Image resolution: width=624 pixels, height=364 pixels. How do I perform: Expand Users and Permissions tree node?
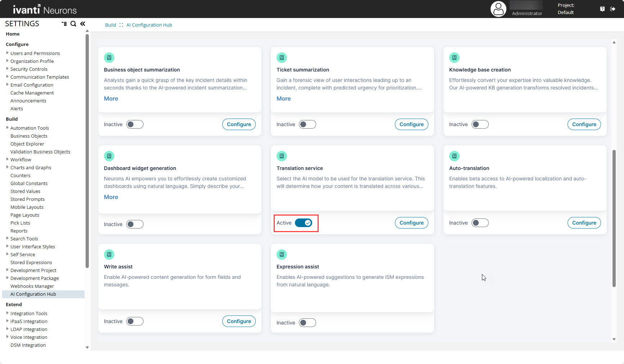pyautogui.click(x=7, y=53)
